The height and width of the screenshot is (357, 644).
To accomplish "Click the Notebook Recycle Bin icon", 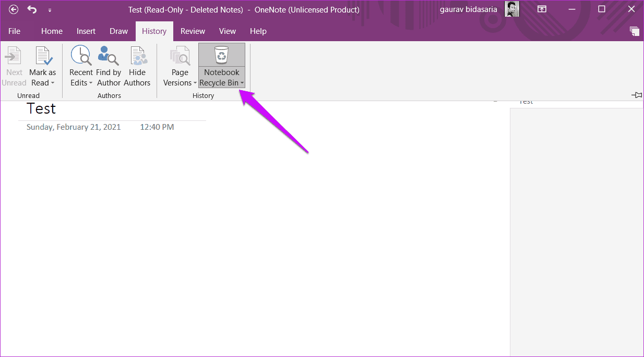I will (222, 56).
